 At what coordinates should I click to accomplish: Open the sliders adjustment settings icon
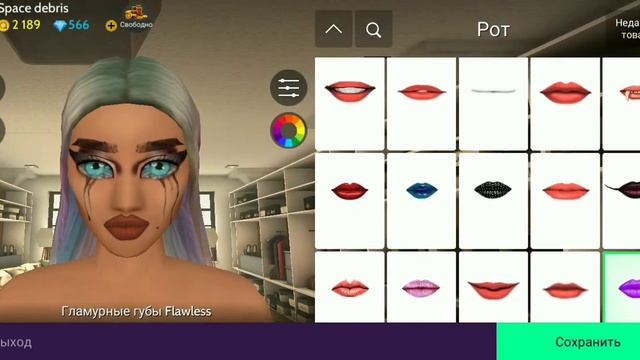point(288,87)
